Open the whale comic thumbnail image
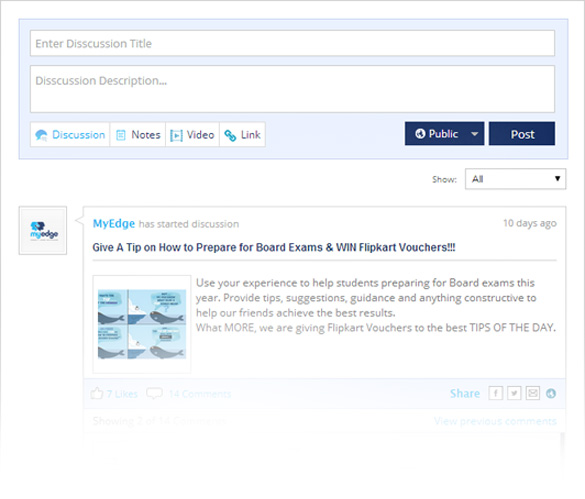 tap(142, 324)
